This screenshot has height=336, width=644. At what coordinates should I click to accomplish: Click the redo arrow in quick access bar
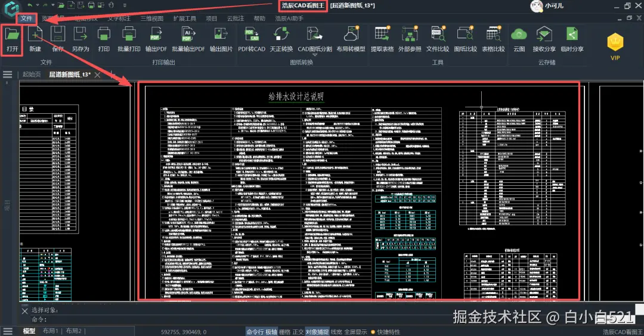click(45, 5)
